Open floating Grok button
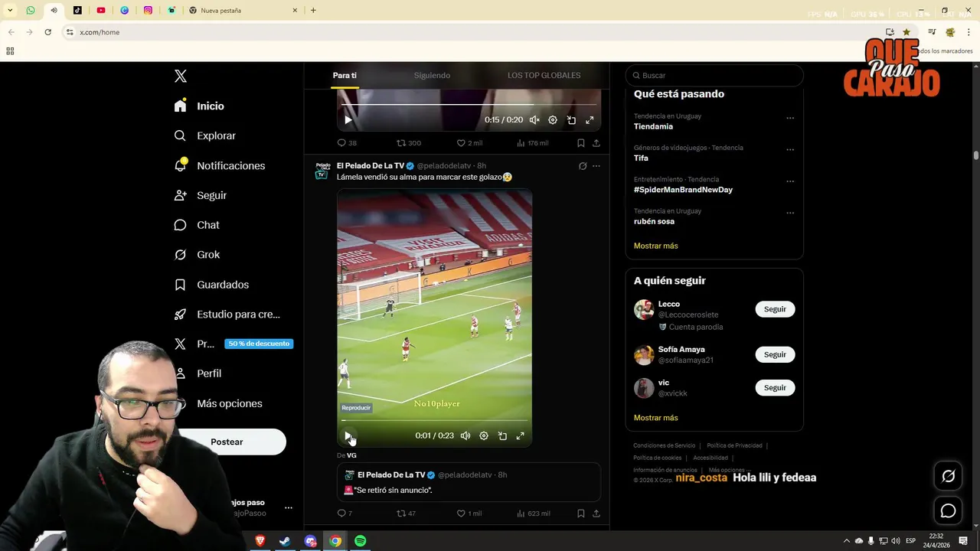 point(948,477)
